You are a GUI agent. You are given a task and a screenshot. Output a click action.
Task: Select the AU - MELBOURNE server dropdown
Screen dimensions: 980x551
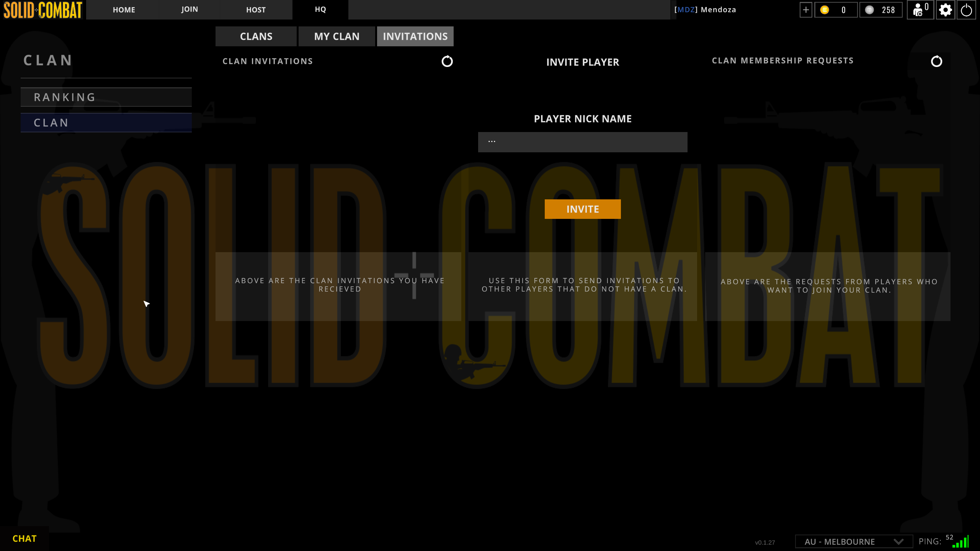click(x=851, y=541)
